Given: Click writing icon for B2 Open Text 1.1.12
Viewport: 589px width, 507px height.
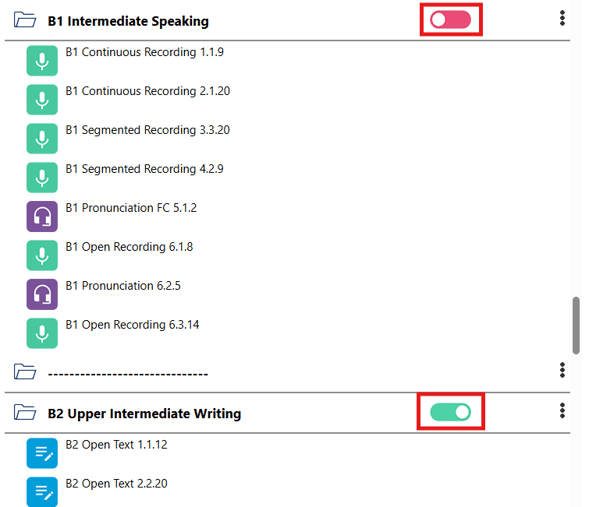Looking at the screenshot, I should [42, 453].
